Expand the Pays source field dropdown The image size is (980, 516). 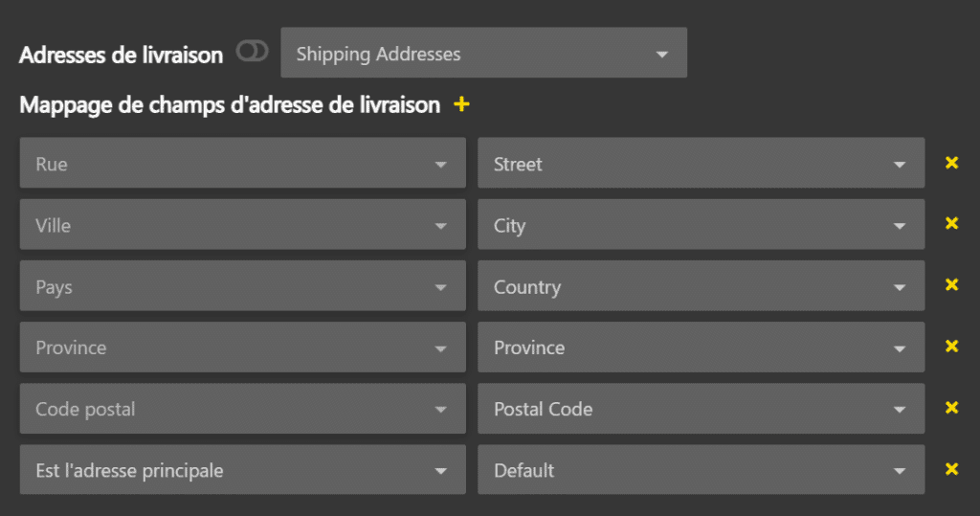(x=242, y=286)
